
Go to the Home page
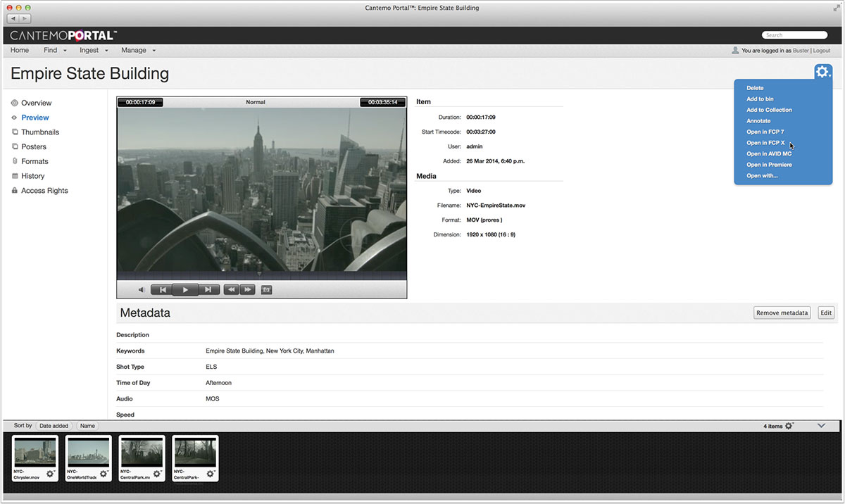click(x=20, y=51)
